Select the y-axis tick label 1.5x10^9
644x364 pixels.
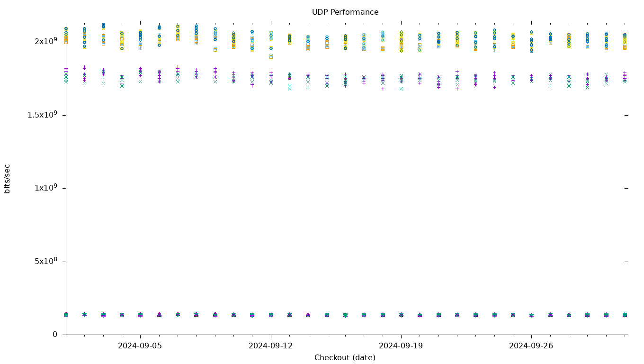(42, 115)
